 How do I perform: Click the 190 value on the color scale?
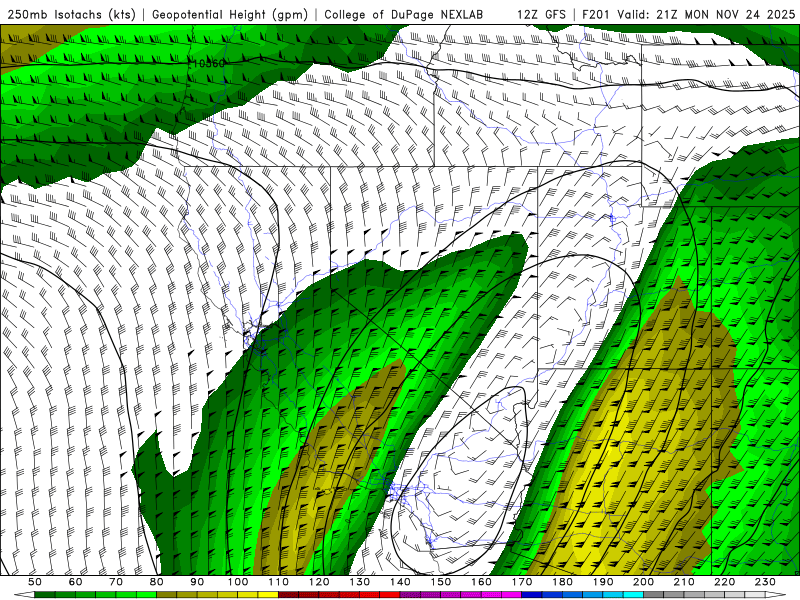tap(603, 582)
